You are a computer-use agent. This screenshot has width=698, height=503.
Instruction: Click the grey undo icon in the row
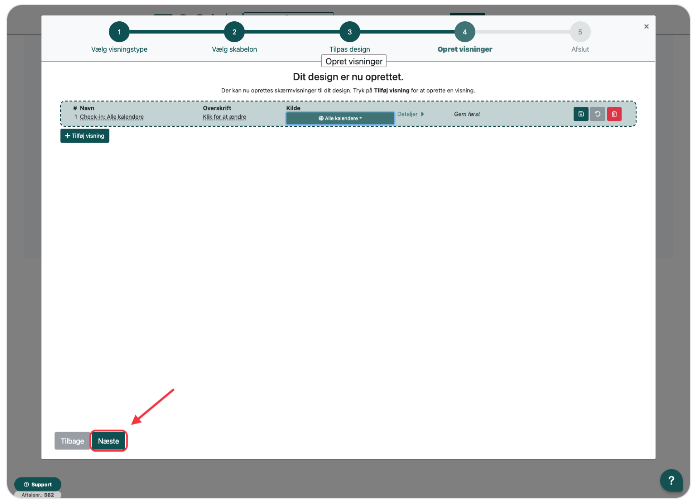click(597, 114)
